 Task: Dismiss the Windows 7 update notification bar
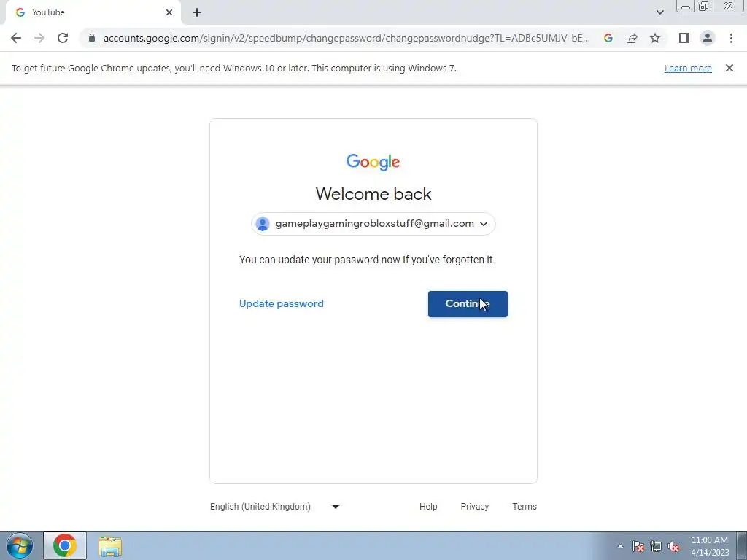(729, 68)
